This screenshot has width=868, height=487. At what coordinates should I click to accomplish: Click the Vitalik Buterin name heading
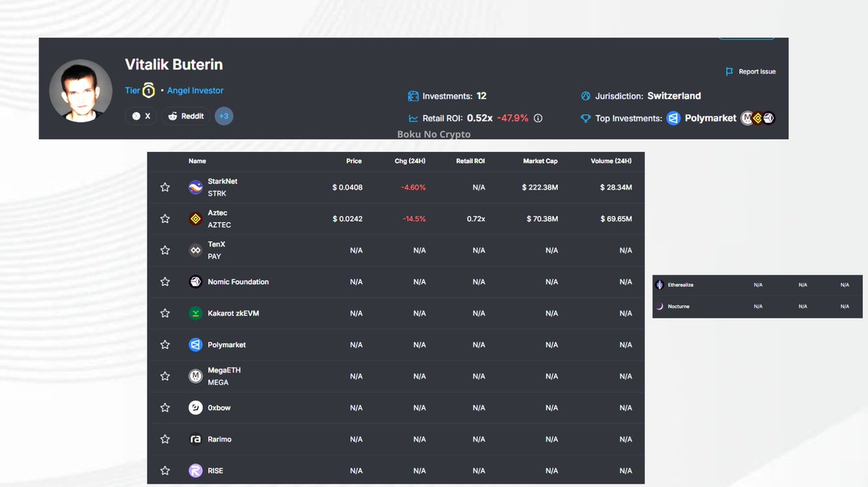click(x=174, y=64)
